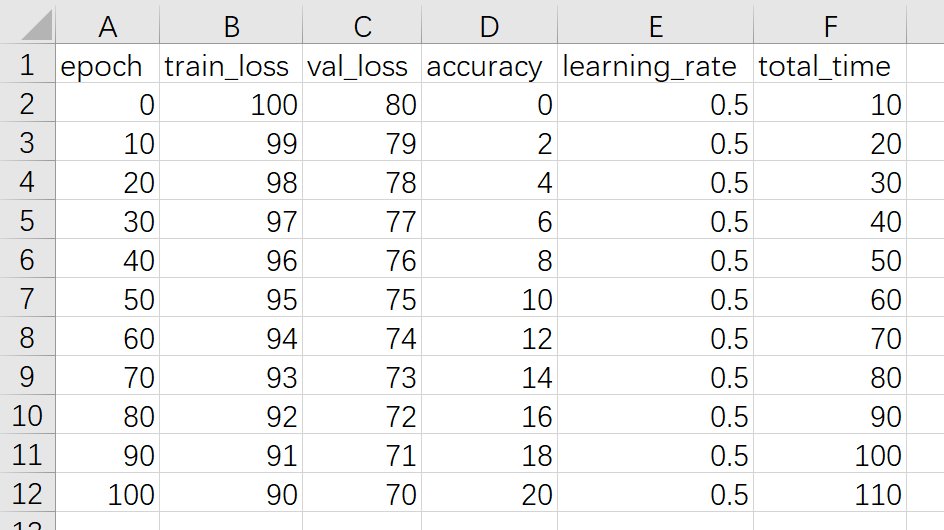Click the learning_rate cell in row 2
The height and width of the screenshot is (530, 944).
point(655,105)
